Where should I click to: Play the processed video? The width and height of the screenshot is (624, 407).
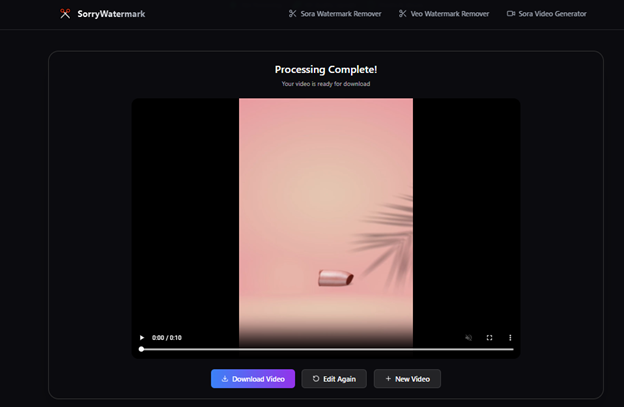click(142, 338)
